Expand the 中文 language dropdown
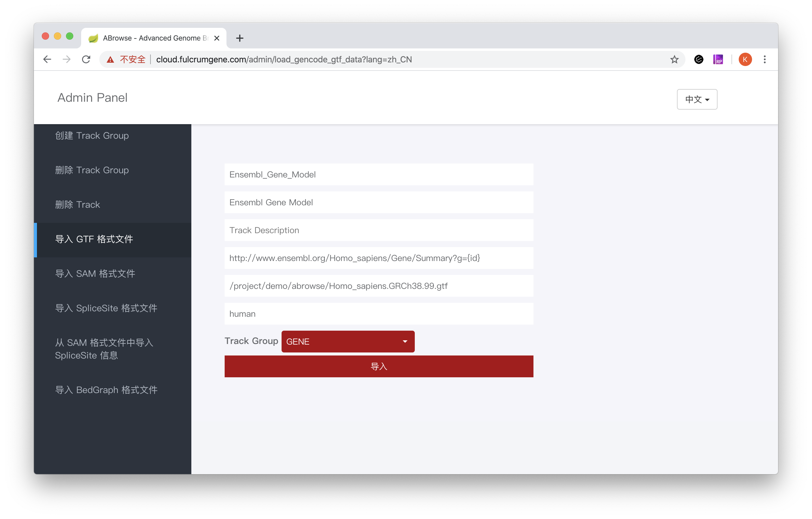 pos(697,99)
